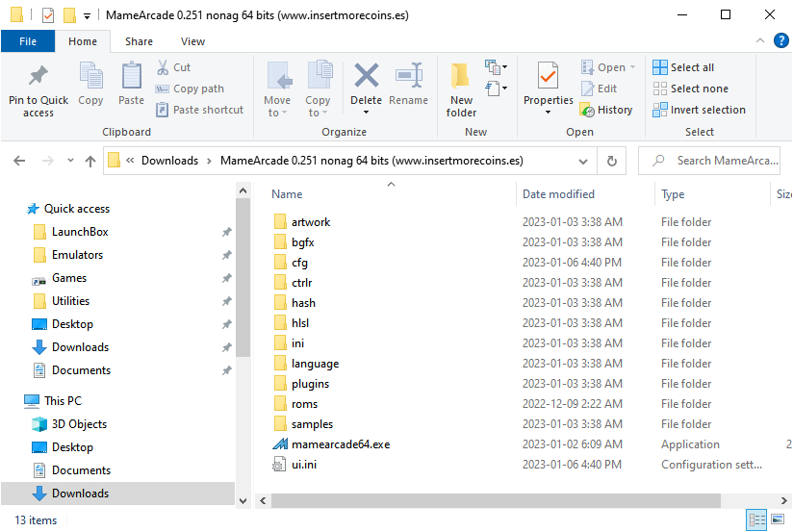The width and height of the screenshot is (793, 532).
Task: Switch to the Home tab
Action: point(83,41)
